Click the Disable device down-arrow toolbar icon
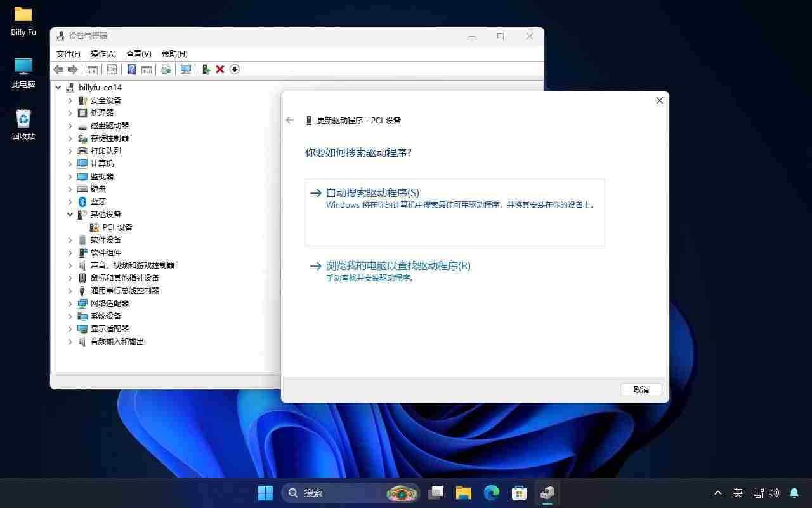812x508 pixels. click(x=234, y=69)
